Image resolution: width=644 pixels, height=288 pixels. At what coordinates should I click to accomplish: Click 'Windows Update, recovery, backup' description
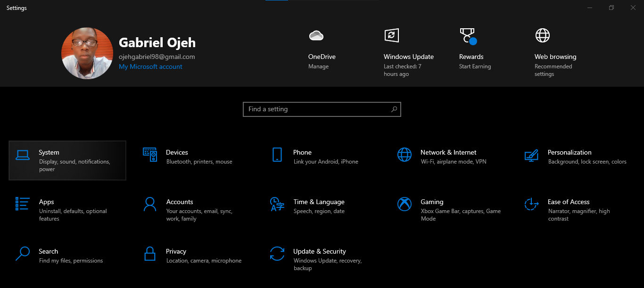click(328, 264)
